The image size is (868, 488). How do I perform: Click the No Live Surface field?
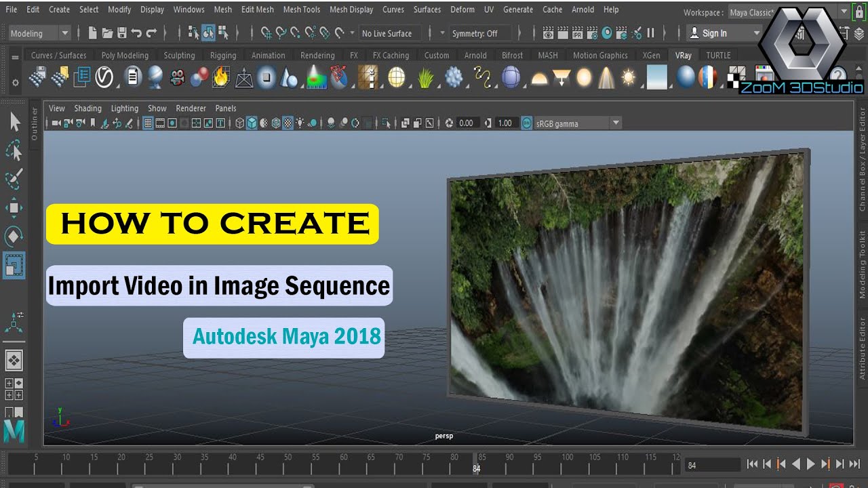[x=390, y=33]
